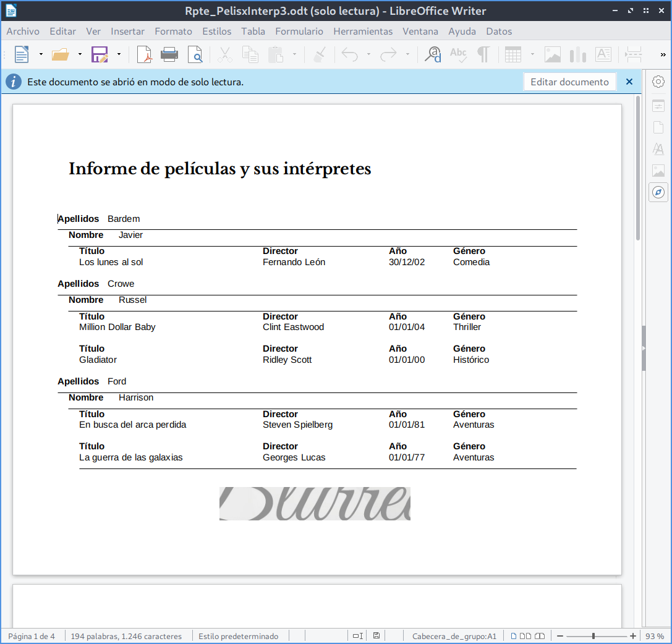The image size is (672, 644).
Task: Close the read-only infobar
Action: pyautogui.click(x=629, y=82)
